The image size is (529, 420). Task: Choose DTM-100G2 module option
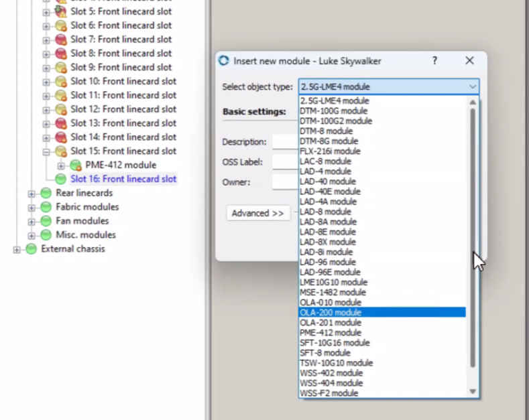(x=383, y=121)
